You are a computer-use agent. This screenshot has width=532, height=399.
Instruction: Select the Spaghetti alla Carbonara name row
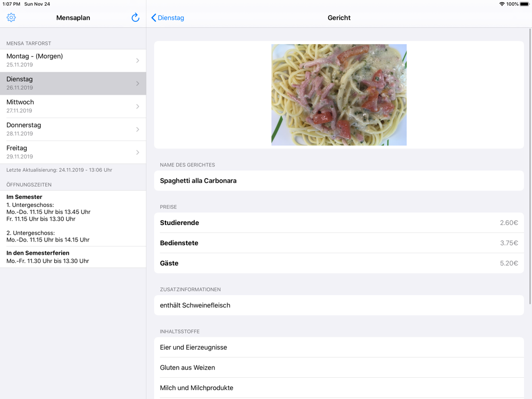tap(339, 180)
